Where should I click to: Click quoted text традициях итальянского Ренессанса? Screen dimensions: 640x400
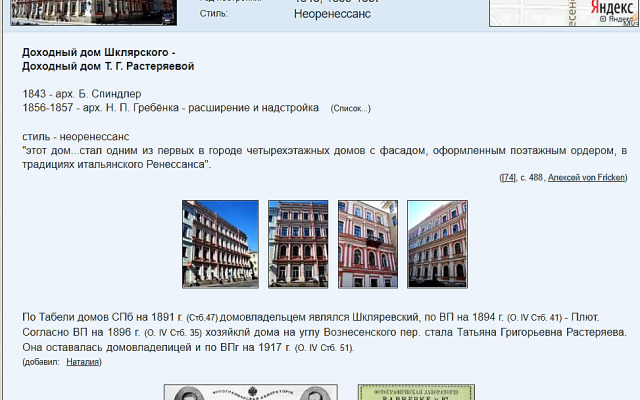117,164
